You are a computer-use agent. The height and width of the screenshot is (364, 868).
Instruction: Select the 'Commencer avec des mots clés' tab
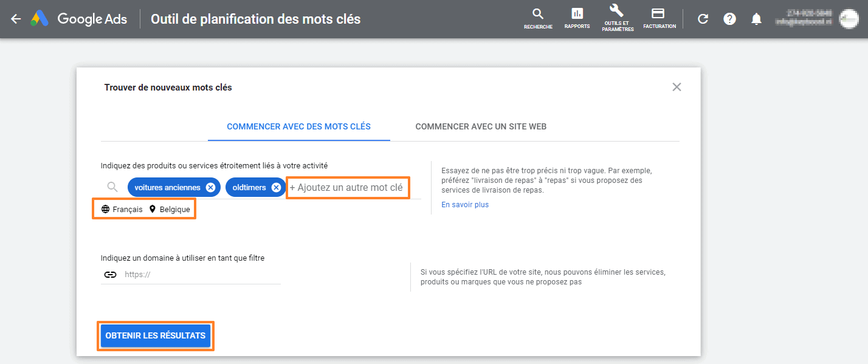(x=298, y=126)
